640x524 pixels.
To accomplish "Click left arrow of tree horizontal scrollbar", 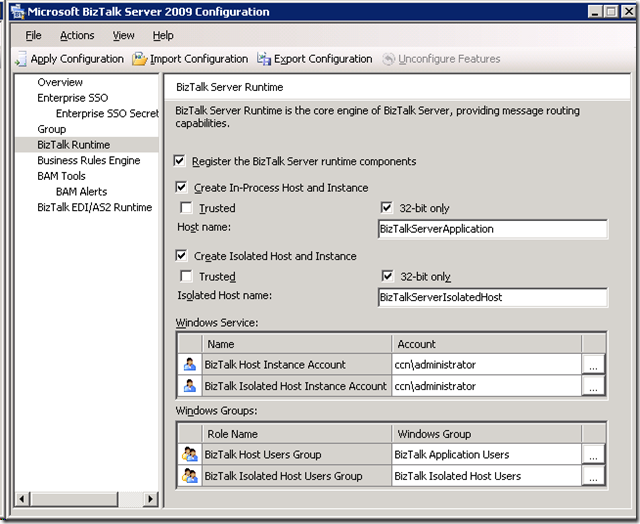I will 23,499.
